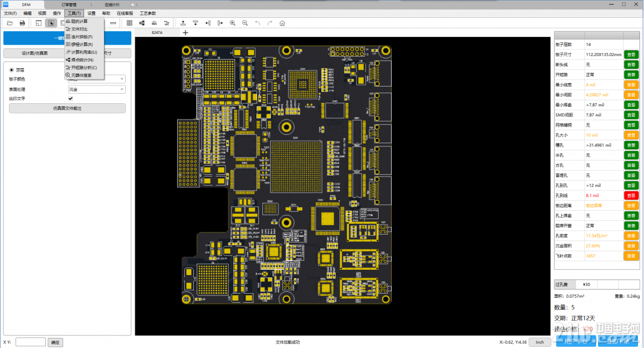The height and width of the screenshot is (348, 644).
Task: Toggle the 丝印文字 checkbox
Action: point(70,98)
